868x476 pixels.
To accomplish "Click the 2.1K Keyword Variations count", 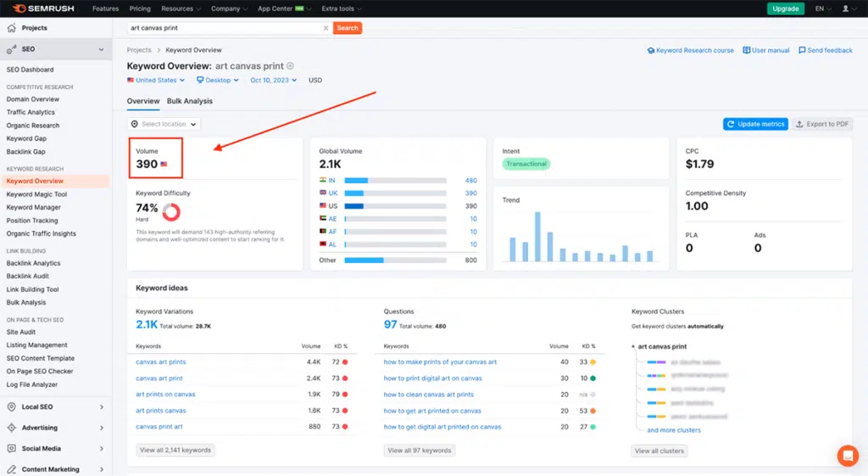I will (147, 325).
